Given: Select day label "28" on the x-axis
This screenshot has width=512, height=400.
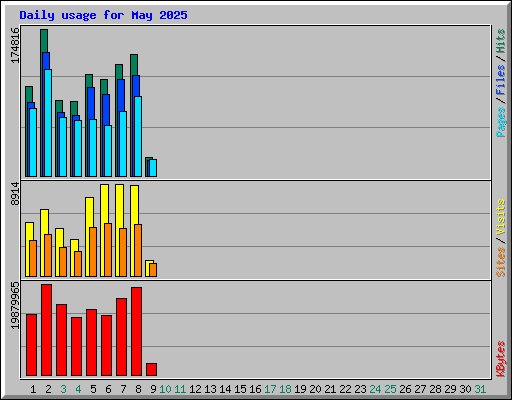Looking at the screenshot, I should (435, 389).
